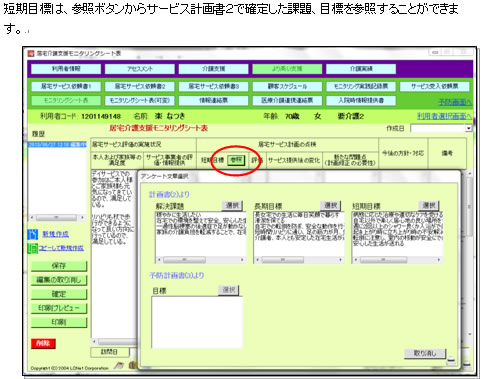Open the 情報連絡票 page
483x379 pixels.
213,100
